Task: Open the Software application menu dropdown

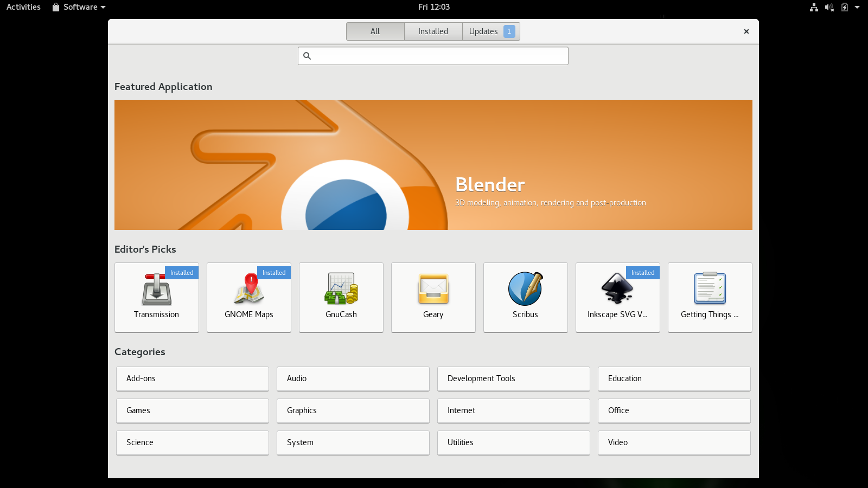Action: (x=79, y=7)
